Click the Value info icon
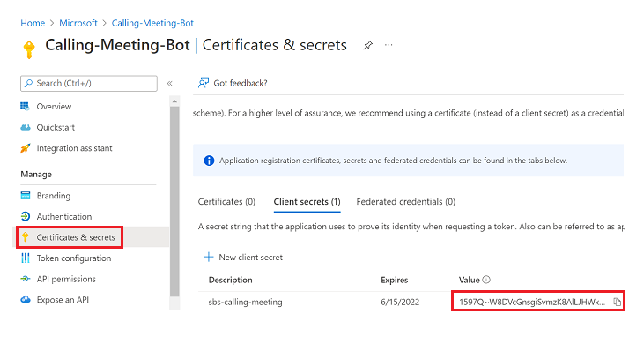The width and height of the screenshot is (644, 337). click(x=486, y=280)
